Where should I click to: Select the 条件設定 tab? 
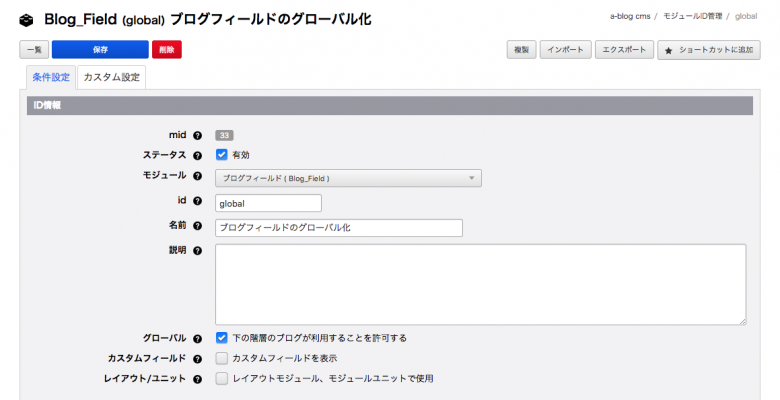pos(50,77)
